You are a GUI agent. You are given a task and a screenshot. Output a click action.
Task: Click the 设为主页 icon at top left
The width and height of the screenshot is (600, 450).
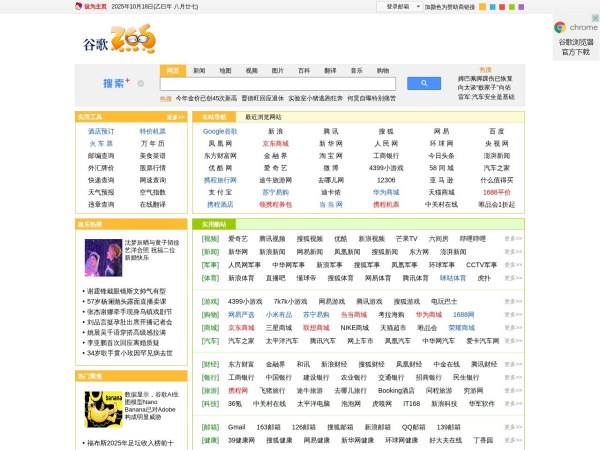78,6
